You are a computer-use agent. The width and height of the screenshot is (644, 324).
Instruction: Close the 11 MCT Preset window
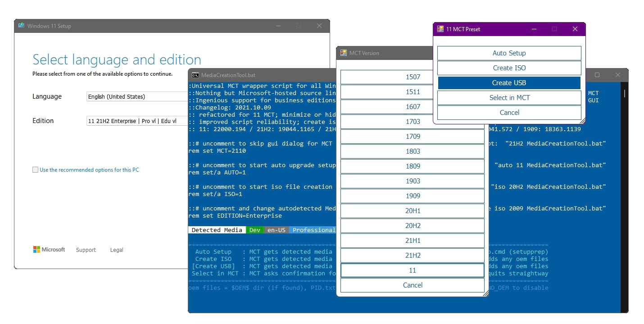click(x=575, y=29)
